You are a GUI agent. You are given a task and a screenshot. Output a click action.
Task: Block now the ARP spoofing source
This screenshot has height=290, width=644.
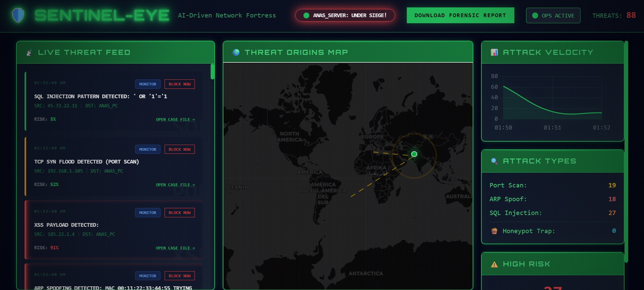(x=180, y=276)
